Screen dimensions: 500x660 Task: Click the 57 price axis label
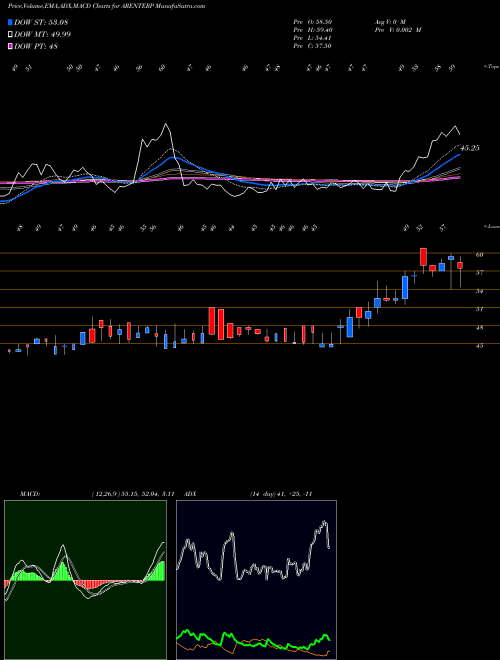tap(479, 273)
